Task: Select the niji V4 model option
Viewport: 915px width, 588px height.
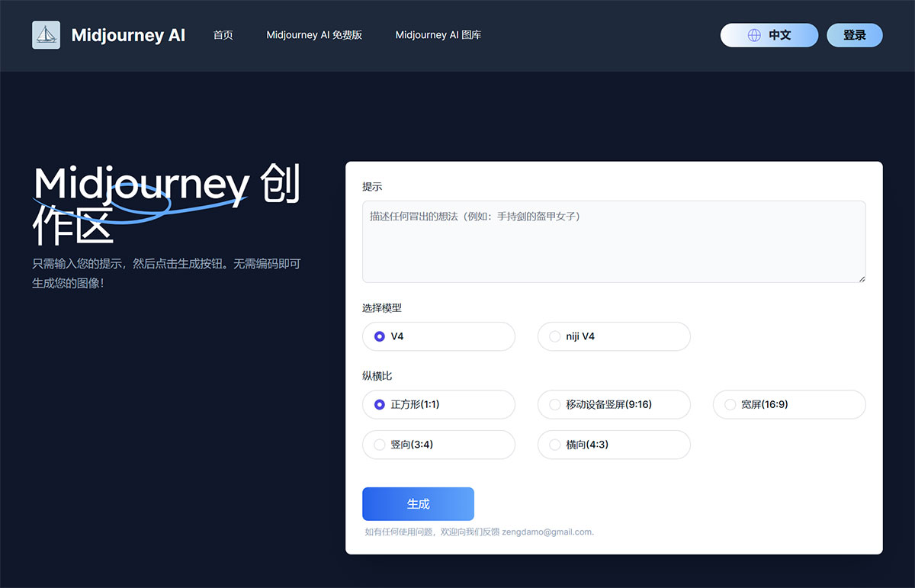Action: (554, 336)
